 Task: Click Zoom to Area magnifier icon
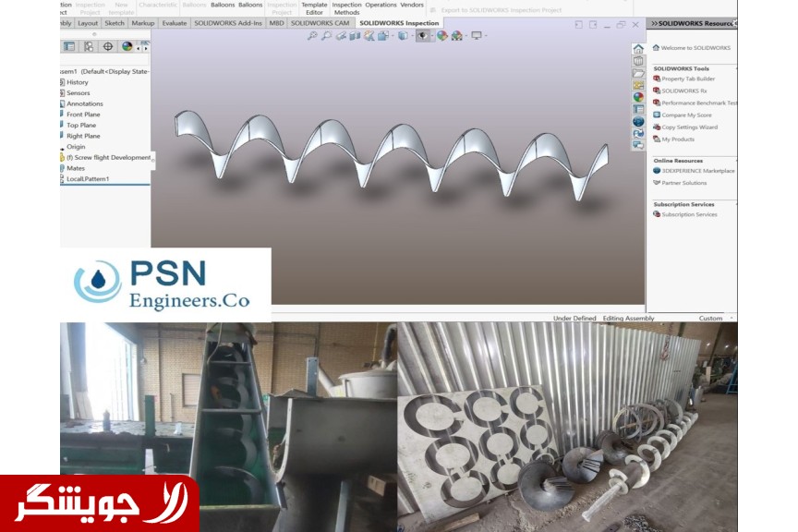pyautogui.click(x=326, y=36)
